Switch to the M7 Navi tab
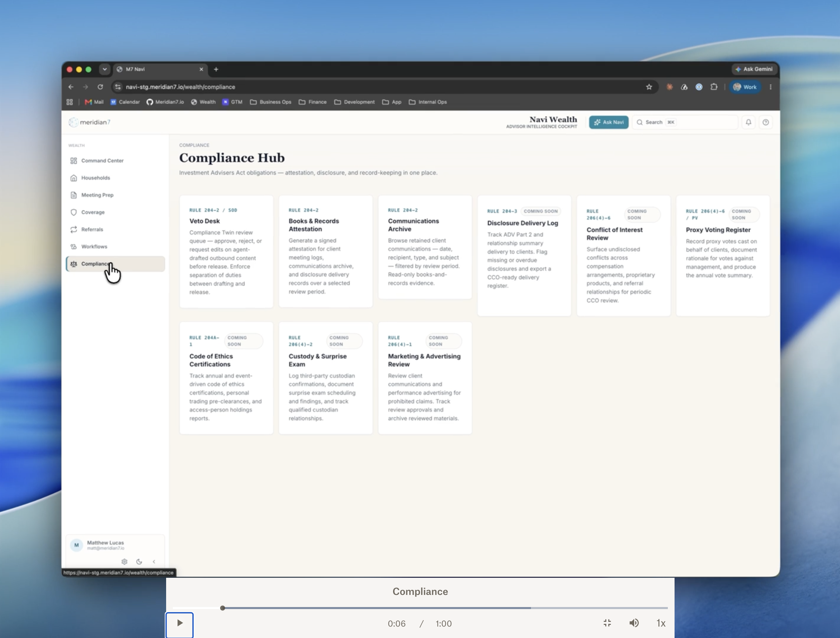The height and width of the screenshot is (638, 840). (160, 69)
